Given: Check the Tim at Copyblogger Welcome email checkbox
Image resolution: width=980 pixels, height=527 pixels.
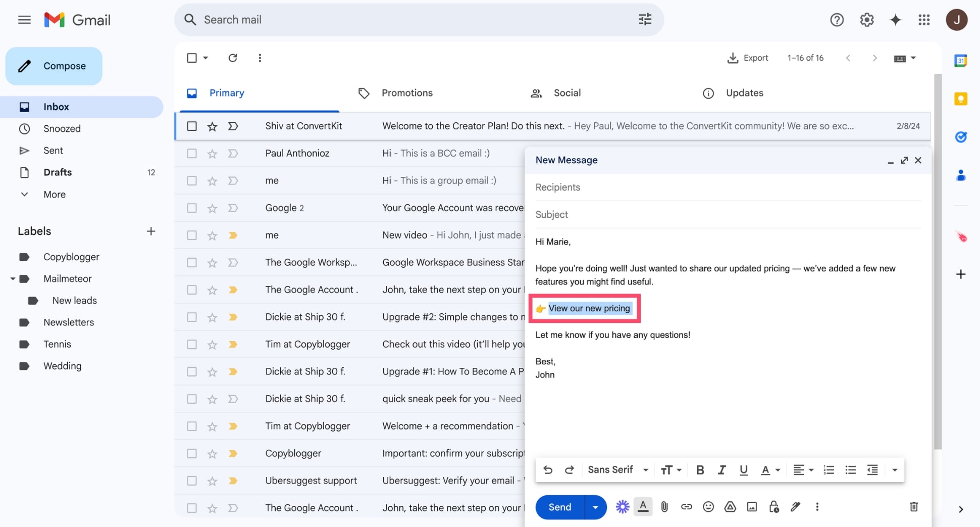Looking at the screenshot, I should pyautogui.click(x=191, y=426).
